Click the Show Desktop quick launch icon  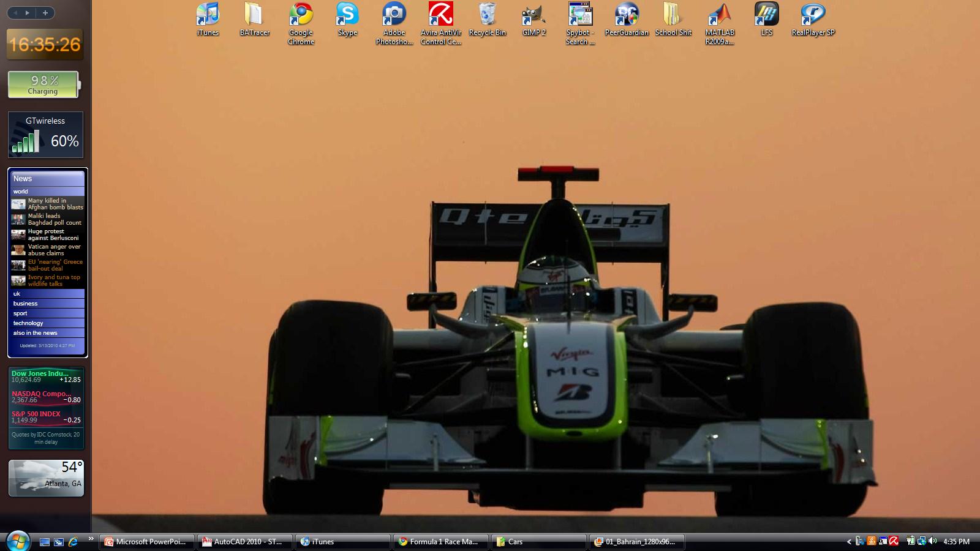(x=45, y=542)
